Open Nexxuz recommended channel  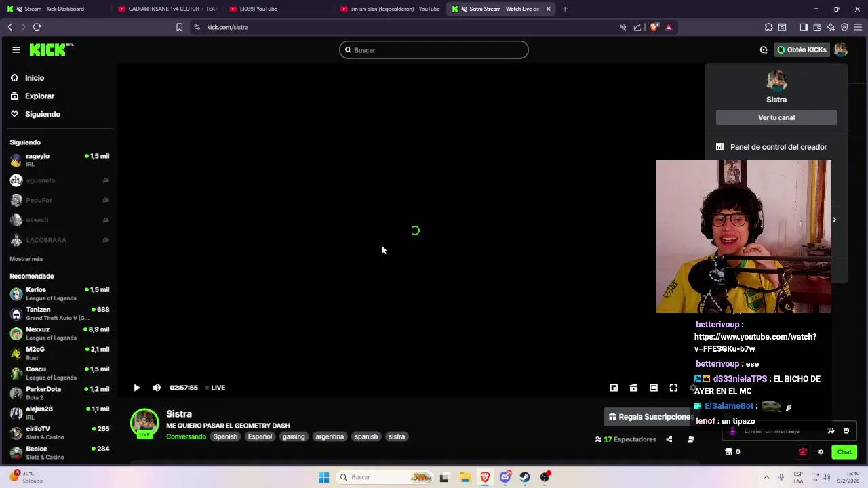coord(60,333)
